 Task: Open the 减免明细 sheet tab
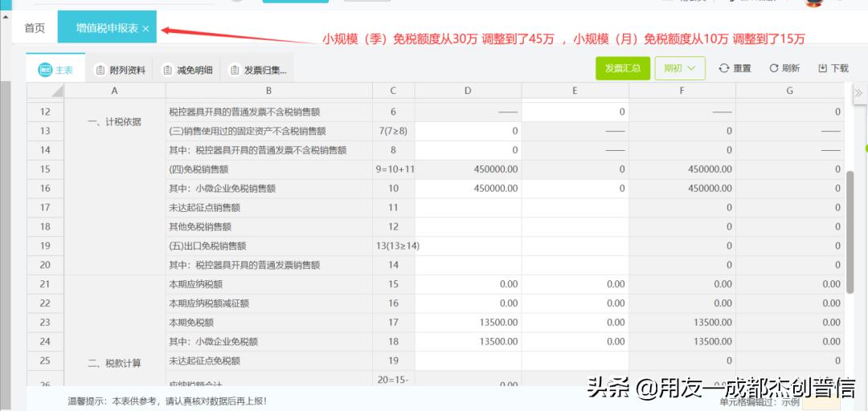coord(186,70)
